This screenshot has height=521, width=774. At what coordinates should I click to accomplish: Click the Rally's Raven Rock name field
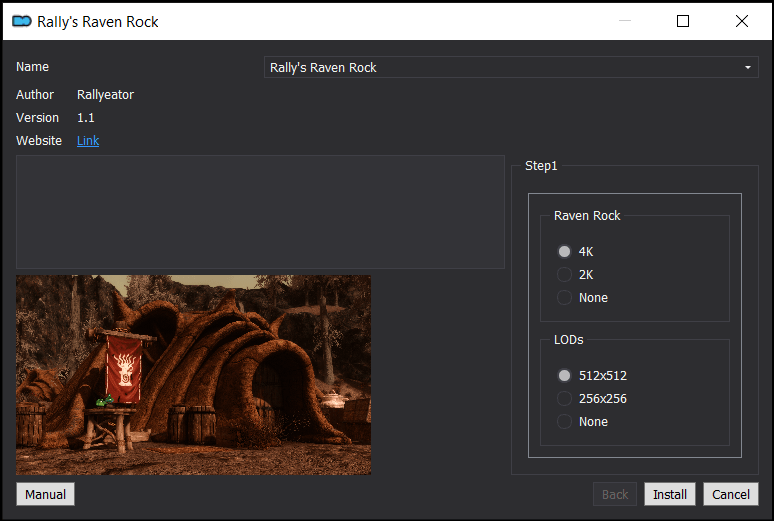click(x=511, y=67)
